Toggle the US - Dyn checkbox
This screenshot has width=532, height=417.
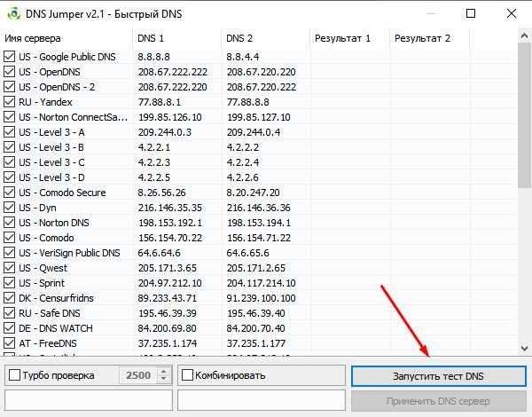point(9,208)
